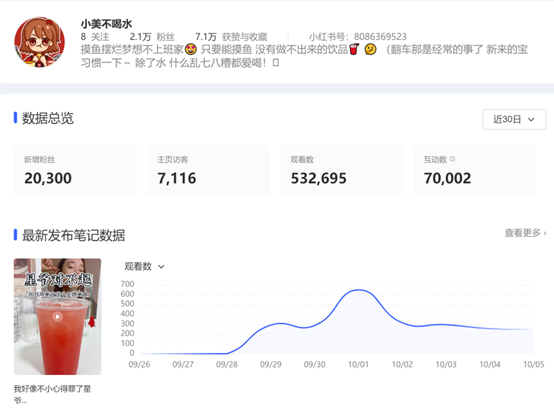Image resolution: width=554 pixels, height=411 pixels.
Task: Click the 7.1万 获赞与收藏 count
Action: click(x=231, y=37)
